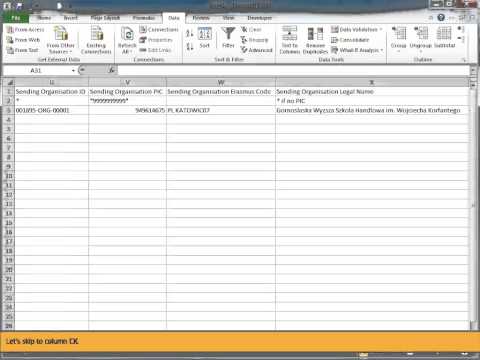Open the From Other Sources menu

point(60,40)
